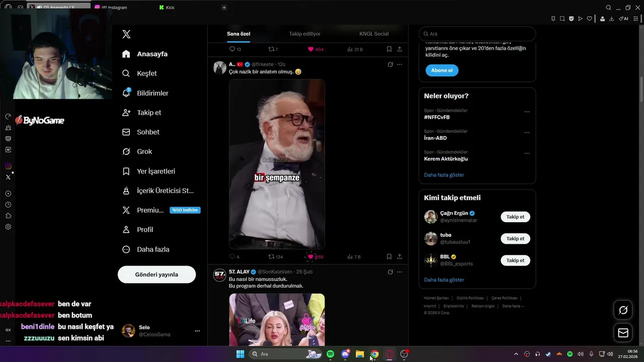Open the floating messages envelope button
This screenshot has width=644, height=362.
pos(623,333)
